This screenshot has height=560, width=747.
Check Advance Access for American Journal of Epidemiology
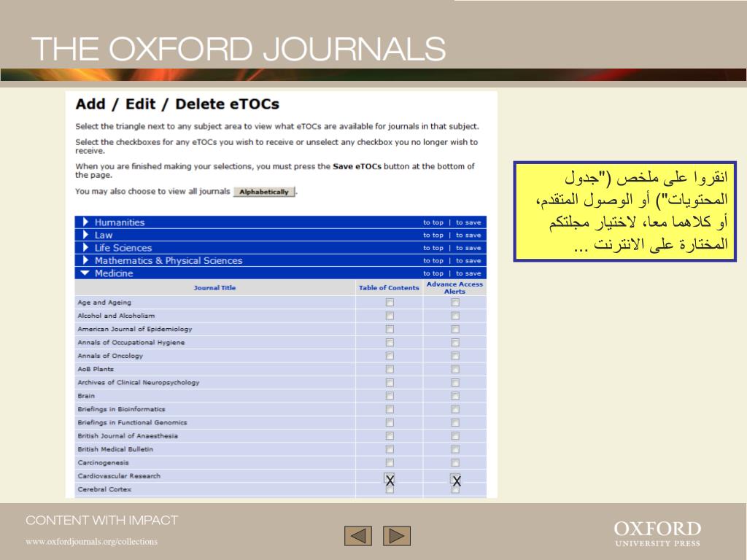[455, 329]
